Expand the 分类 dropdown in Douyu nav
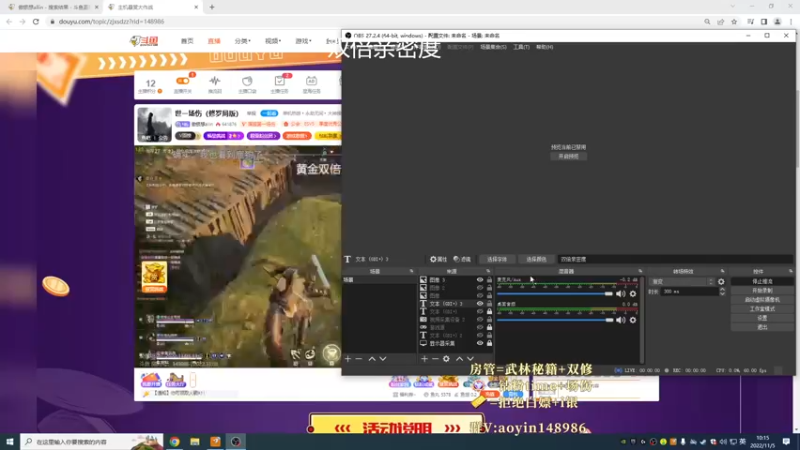 242,41
